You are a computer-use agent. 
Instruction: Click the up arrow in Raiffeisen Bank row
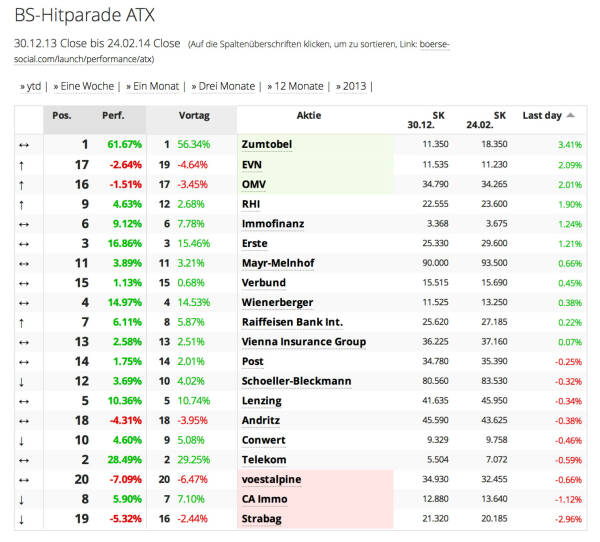(x=23, y=322)
